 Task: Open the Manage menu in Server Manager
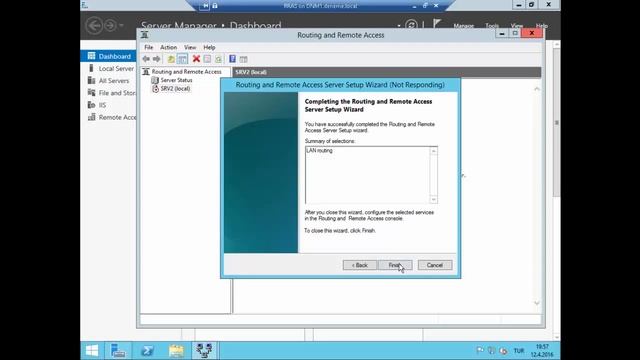pyautogui.click(x=464, y=26)
